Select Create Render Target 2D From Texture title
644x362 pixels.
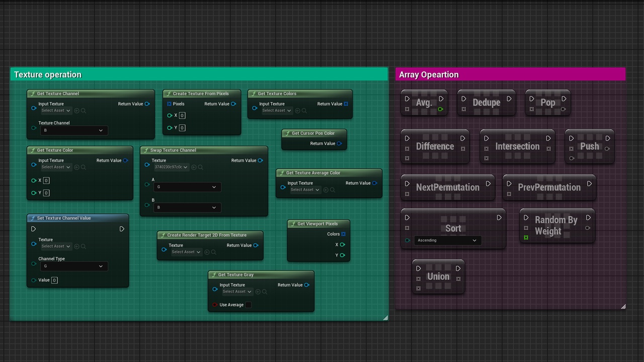[207, 235]
